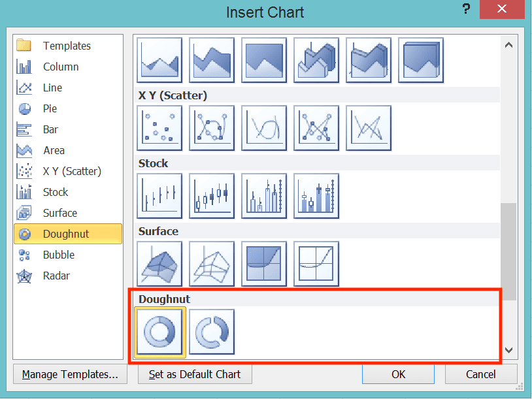Dismiss dialog with Cancel button
Screen dimensions: 532x399
pyautogui.click(x=481, y=374)
